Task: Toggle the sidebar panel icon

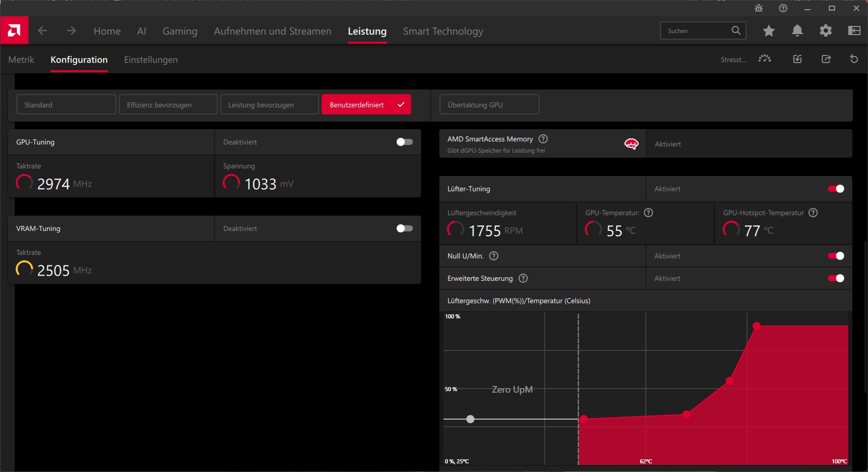Action: 854,31
